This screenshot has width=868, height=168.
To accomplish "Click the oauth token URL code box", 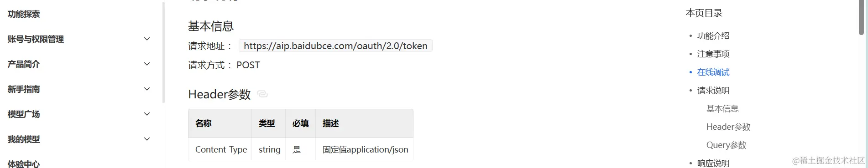I will click(335, 46).
